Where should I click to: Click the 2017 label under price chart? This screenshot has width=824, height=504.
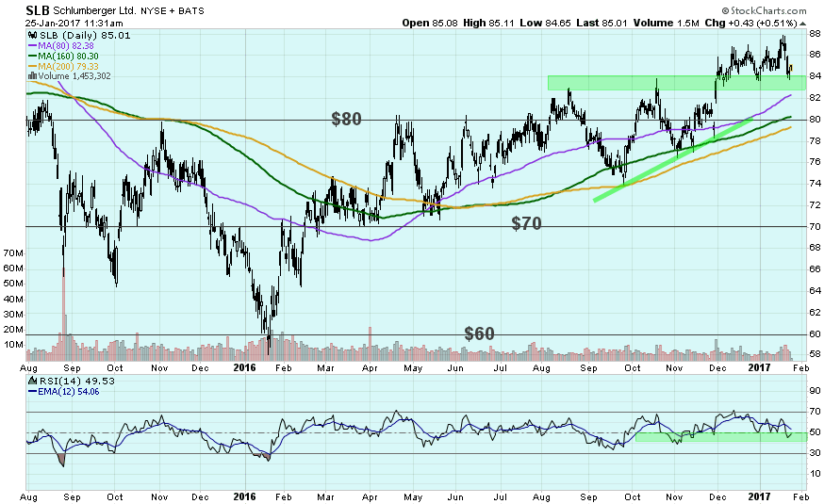(x=759, y=368)
